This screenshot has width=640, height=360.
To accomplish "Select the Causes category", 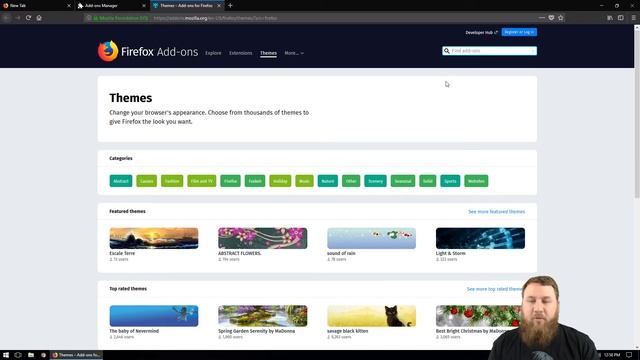I will (147, 181).
